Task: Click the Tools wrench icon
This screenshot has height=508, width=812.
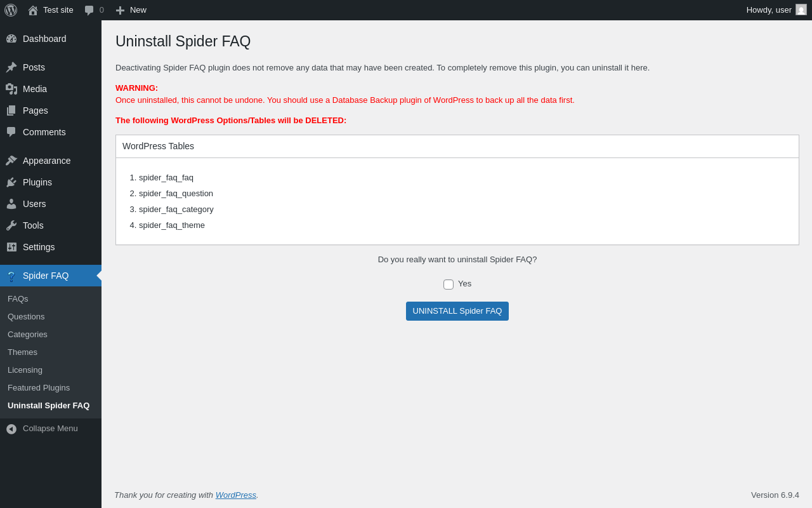Action: coord(11,225)
